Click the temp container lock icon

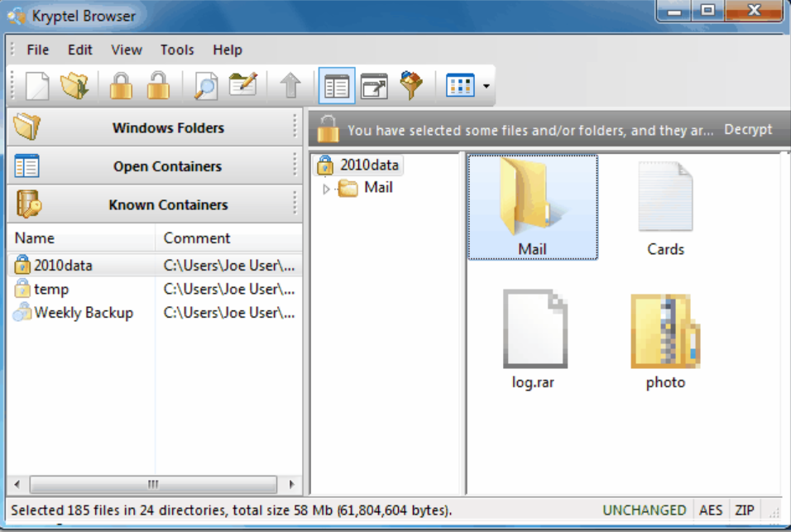coord(22,289)
